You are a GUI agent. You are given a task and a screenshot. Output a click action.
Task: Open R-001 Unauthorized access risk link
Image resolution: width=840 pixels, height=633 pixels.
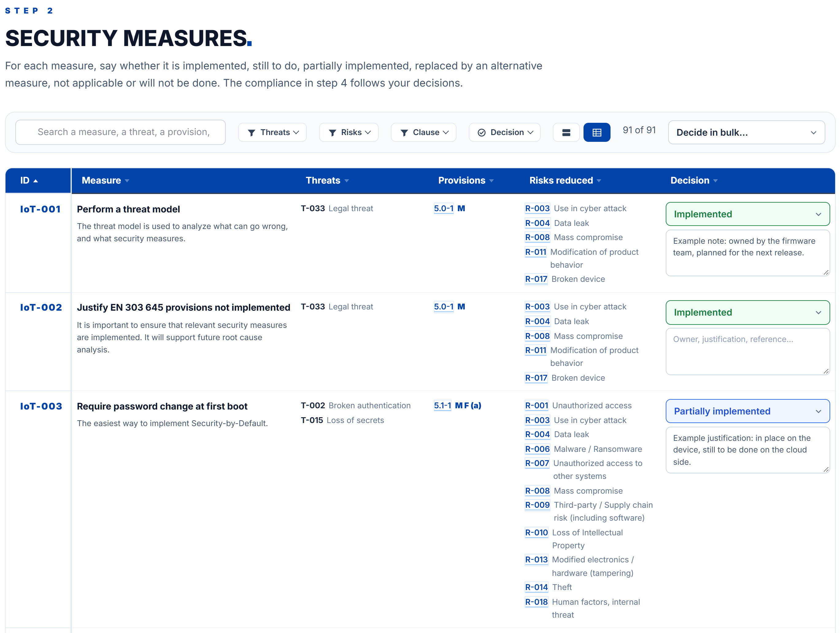[x=537, y=406]
